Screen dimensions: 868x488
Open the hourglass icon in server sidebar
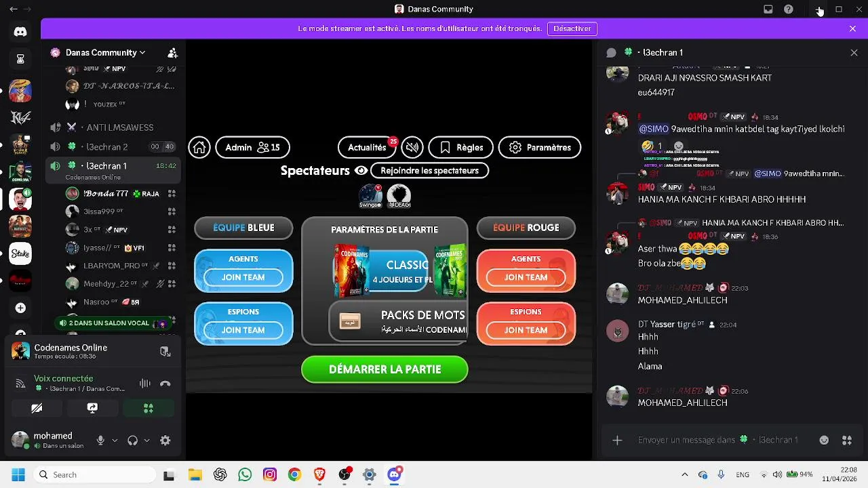(20, 59)
